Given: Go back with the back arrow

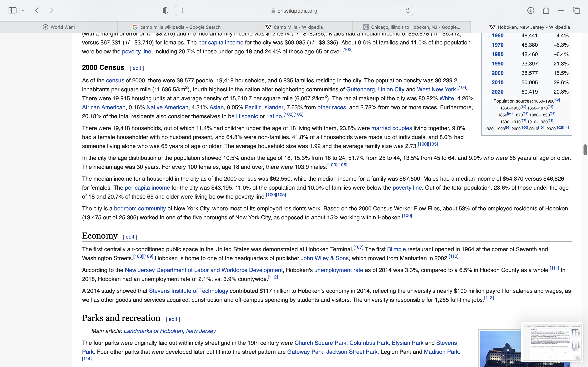Looking at the screenshot, I should 37,10.
